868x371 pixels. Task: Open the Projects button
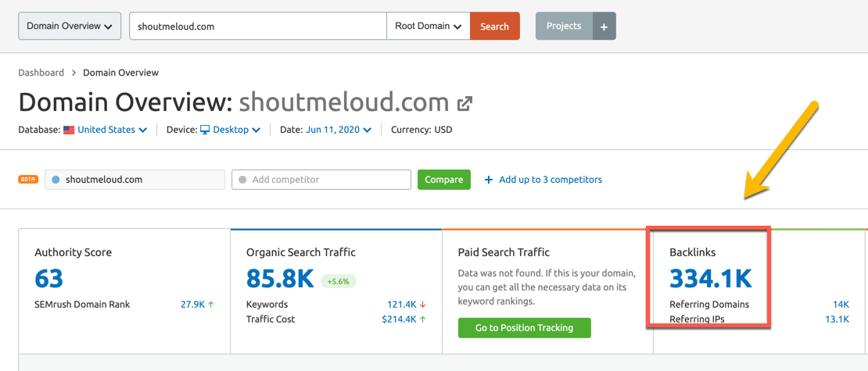564,26
